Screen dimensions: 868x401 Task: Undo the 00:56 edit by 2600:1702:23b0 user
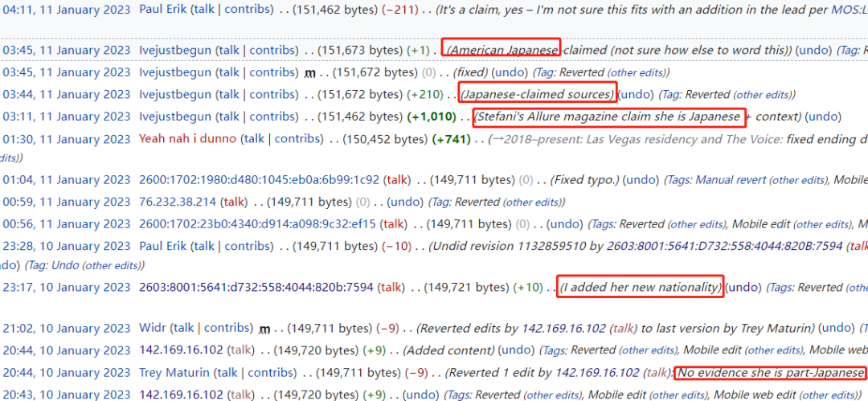coord(564,224)
